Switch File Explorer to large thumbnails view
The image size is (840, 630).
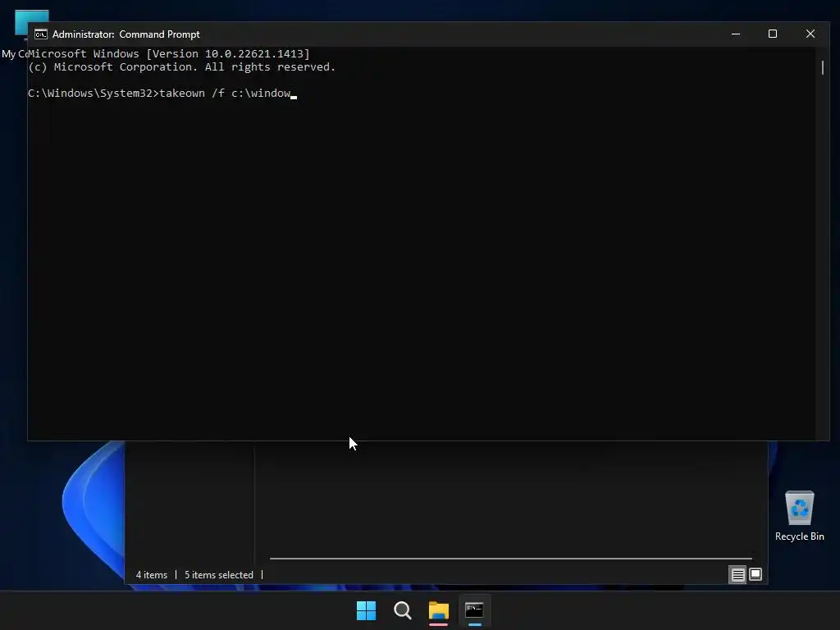click(x=756, y=575)
